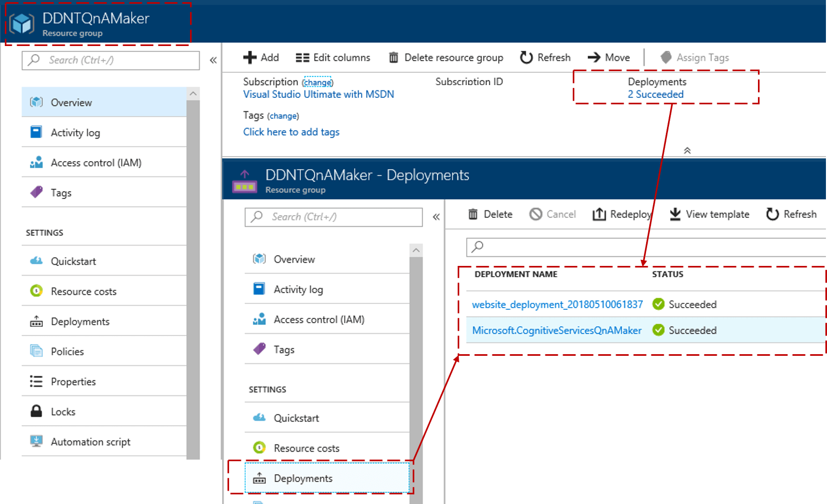Click the Edit columns icon
The image size is (827, 504).
(x=302, y=57)
